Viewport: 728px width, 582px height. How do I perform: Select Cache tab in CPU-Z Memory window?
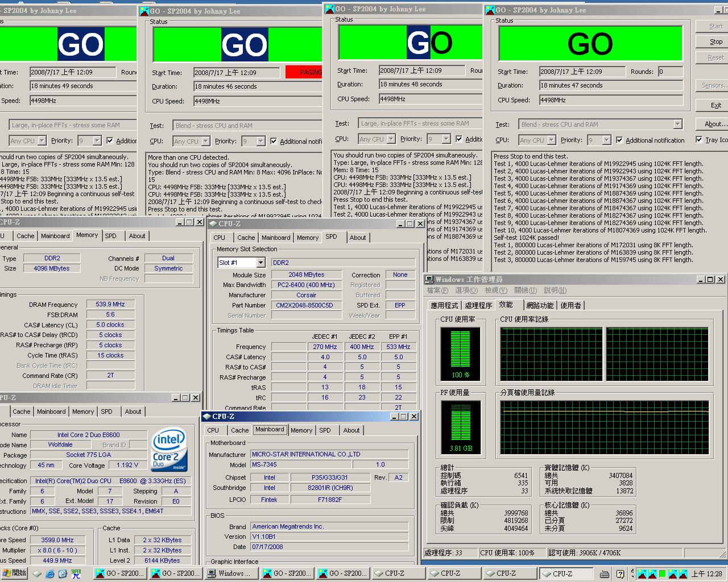tap(25, 236)
